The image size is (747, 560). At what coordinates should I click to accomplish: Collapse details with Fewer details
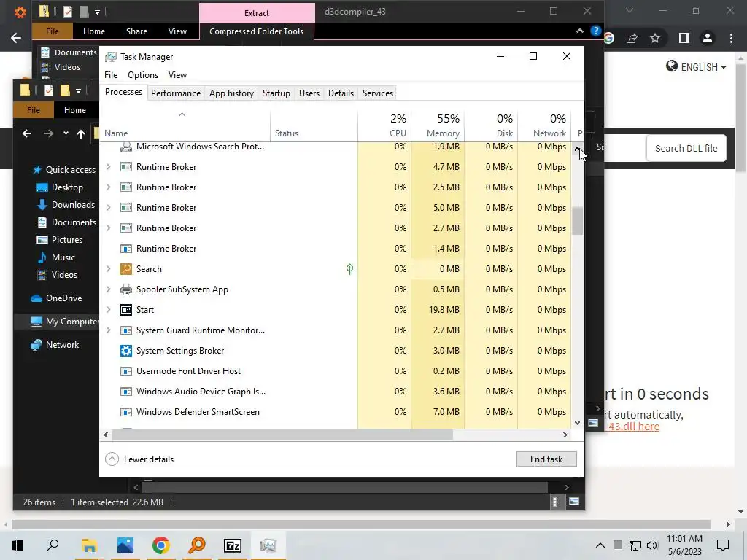(139, 459)
